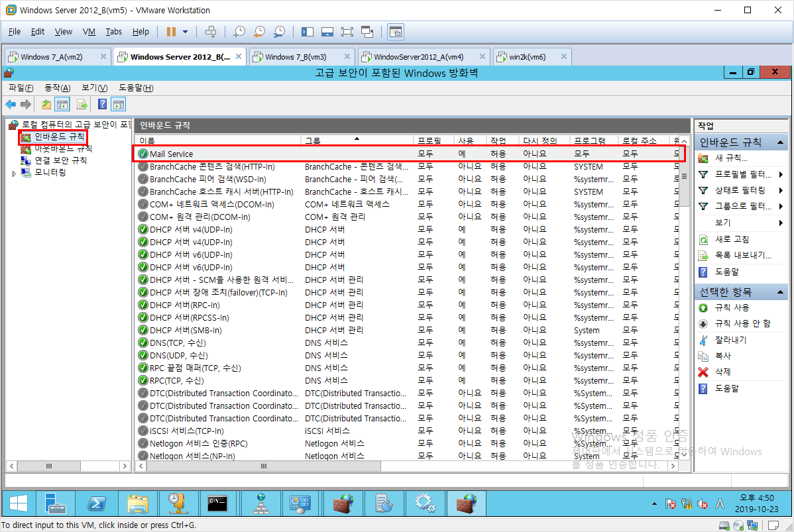The image size is (794, 532).
Task: Revert to snapshot using the clock-arrow icon
Action: (x=259, y=32)
